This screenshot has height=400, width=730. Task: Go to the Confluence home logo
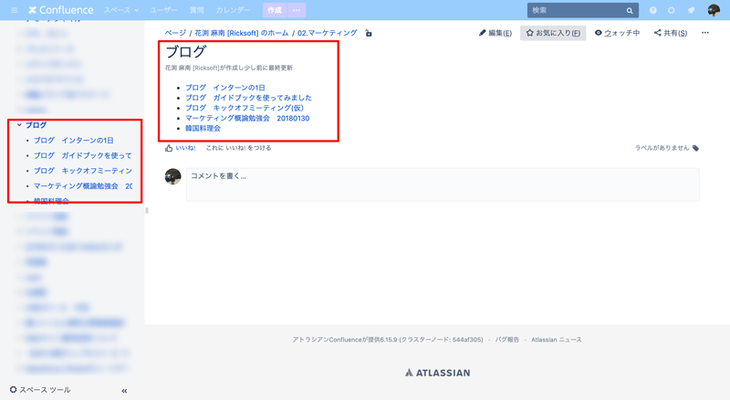[x=61, y=10]
